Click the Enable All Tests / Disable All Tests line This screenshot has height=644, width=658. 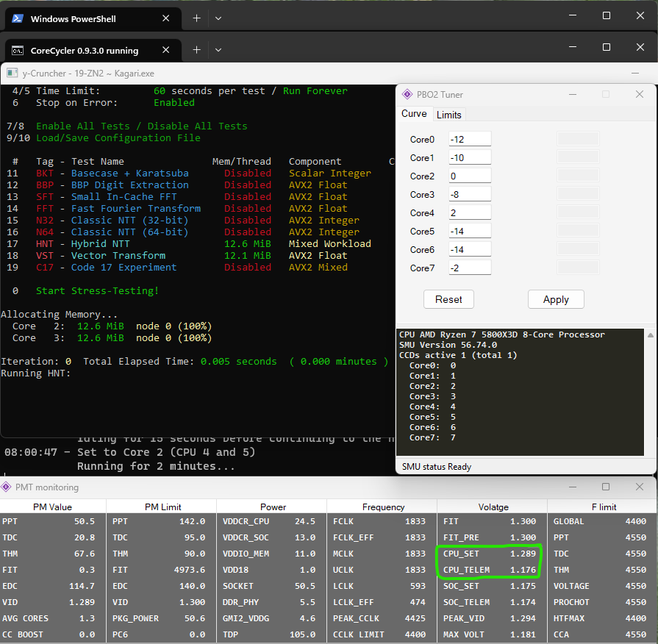click(141, 126)
